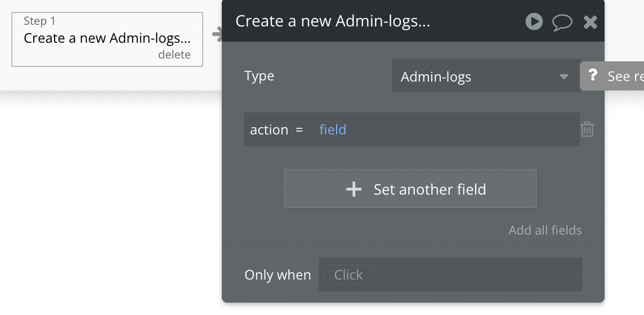This screenshot has height=315, width=644.
Task: Select the Step 1 workflow action box
Action: pos(107,39)
